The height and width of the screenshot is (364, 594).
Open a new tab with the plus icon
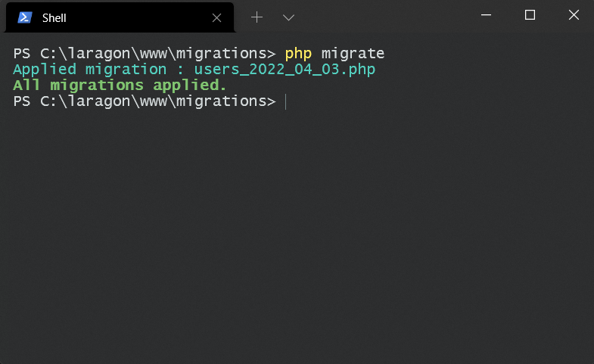(257, 17)
